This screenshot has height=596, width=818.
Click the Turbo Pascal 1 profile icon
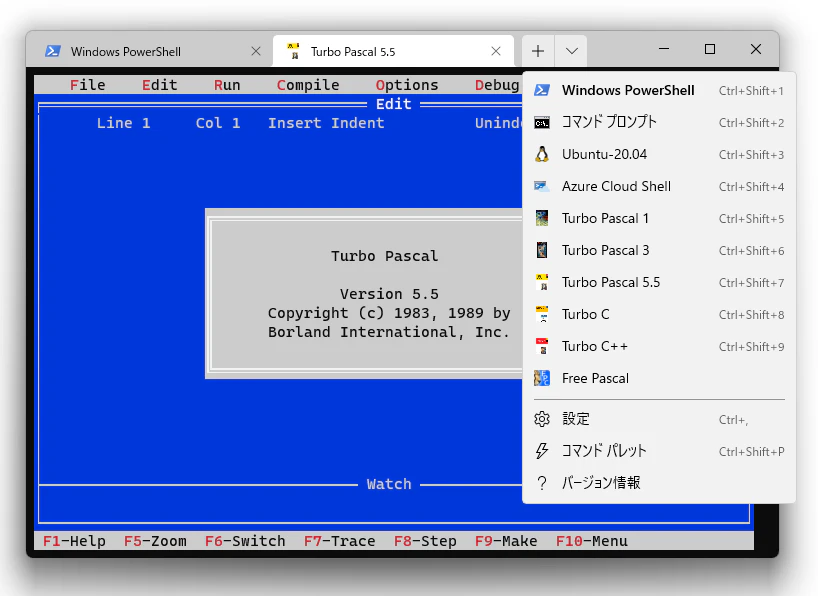(542, 218)
